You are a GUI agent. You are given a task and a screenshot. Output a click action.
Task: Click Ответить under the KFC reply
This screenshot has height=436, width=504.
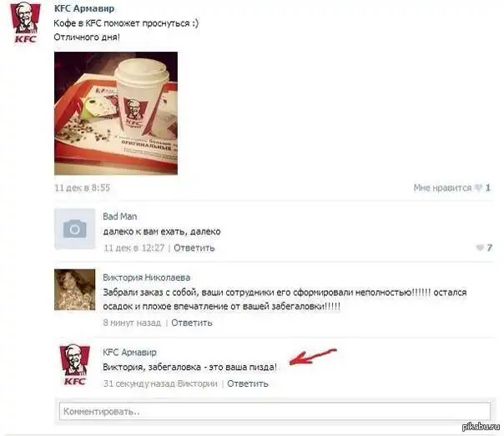(x=248, y=383)
